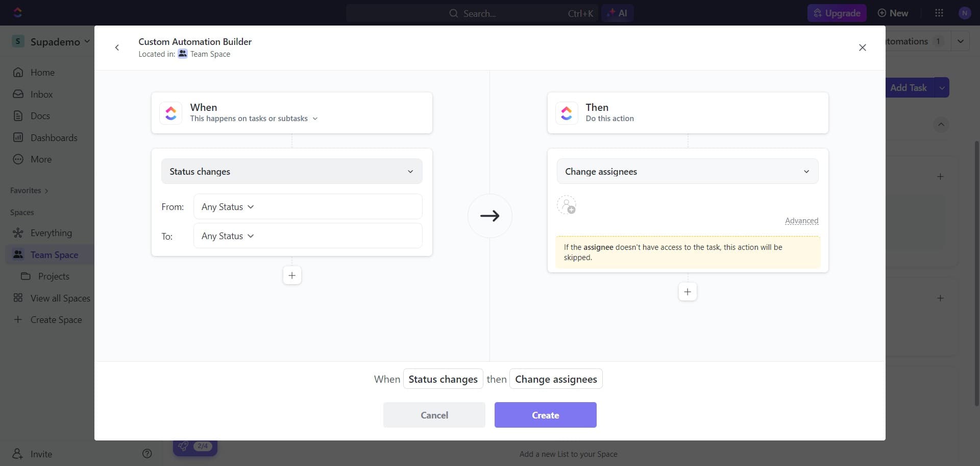Open the apps grid icon top right
980x466 pixels.
pos(939,13)
